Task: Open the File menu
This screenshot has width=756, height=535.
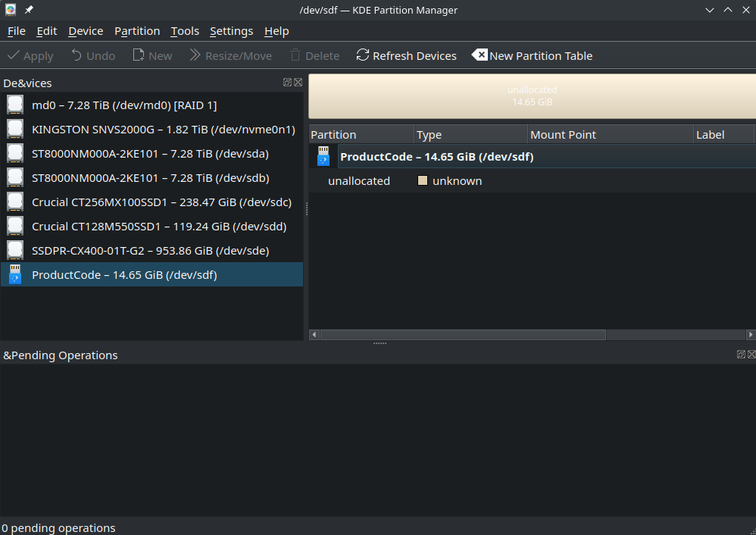Action: [x=17, y=31]
